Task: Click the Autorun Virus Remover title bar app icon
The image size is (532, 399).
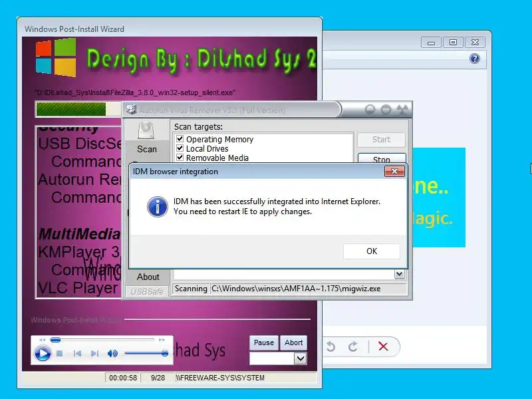Action: [131, 109]
